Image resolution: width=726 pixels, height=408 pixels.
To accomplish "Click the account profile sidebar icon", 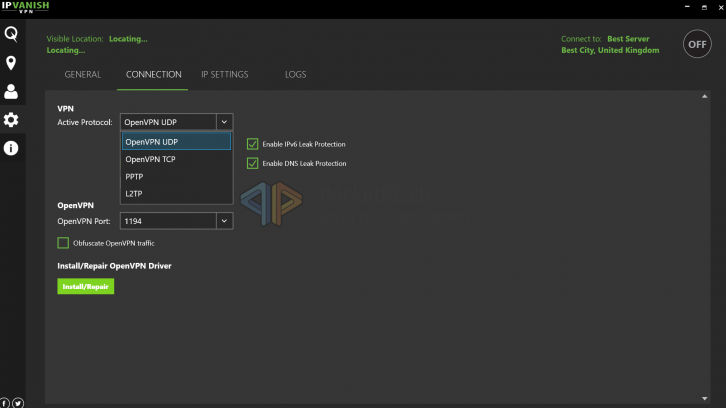I will pos(11,92).
